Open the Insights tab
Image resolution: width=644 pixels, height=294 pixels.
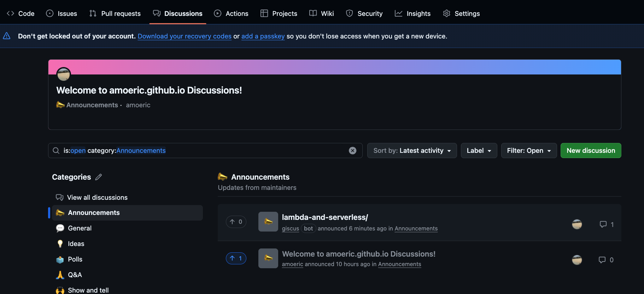coord(413,13)
